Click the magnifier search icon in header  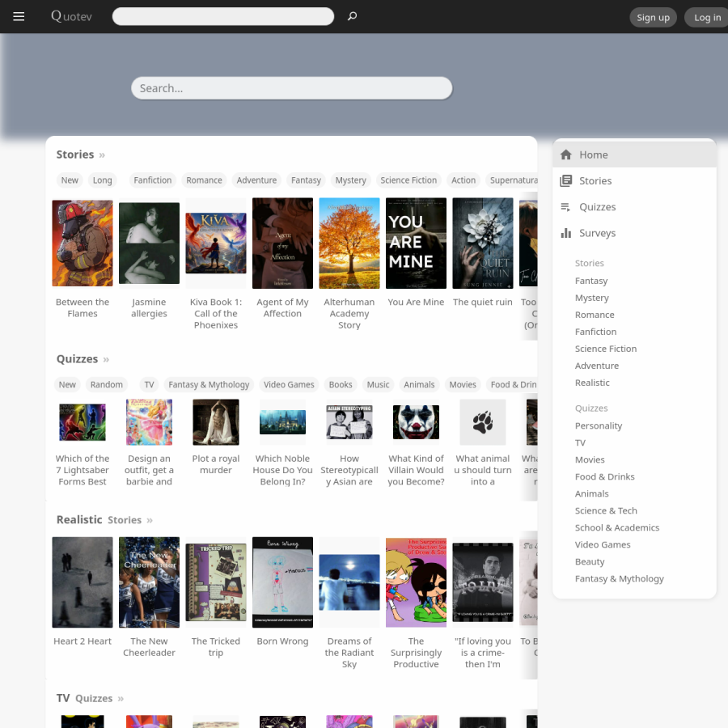point(353,16)
